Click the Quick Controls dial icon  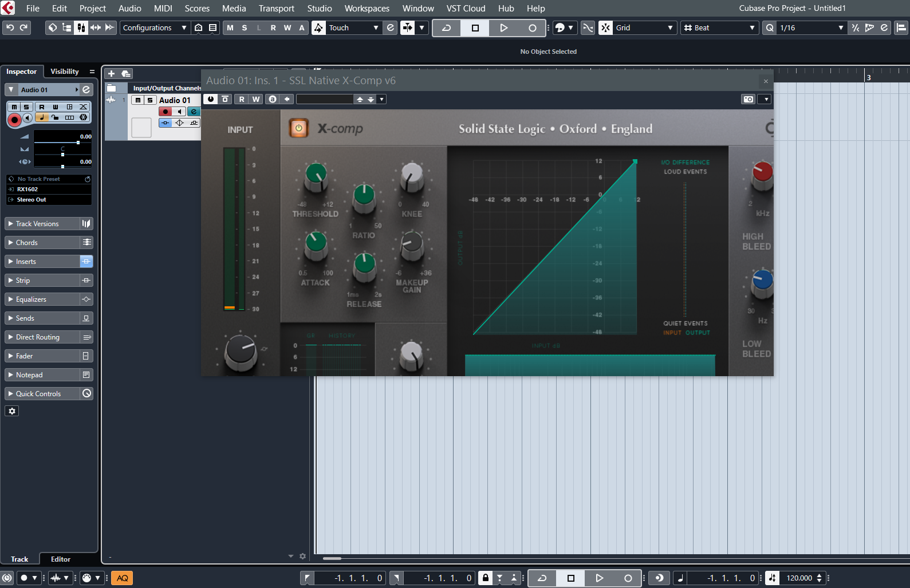tap(86, 393)
